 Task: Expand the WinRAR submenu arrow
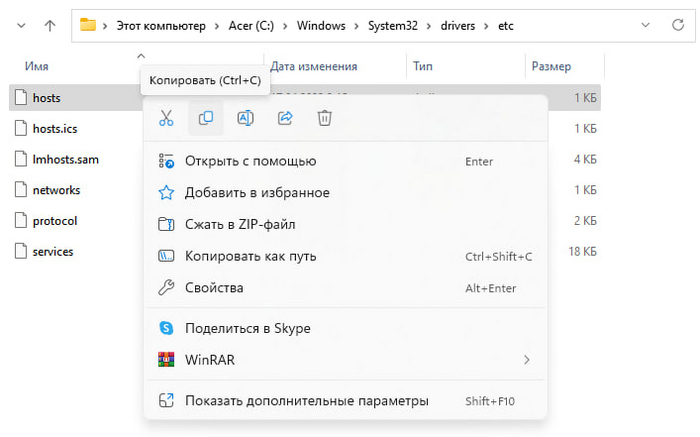coord(526,360)
